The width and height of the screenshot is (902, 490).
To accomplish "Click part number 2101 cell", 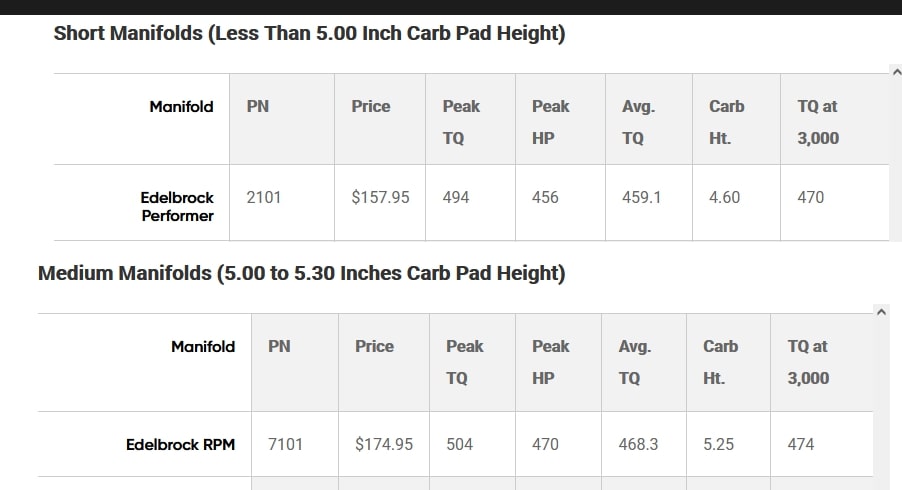I will (x=282, y=202).
